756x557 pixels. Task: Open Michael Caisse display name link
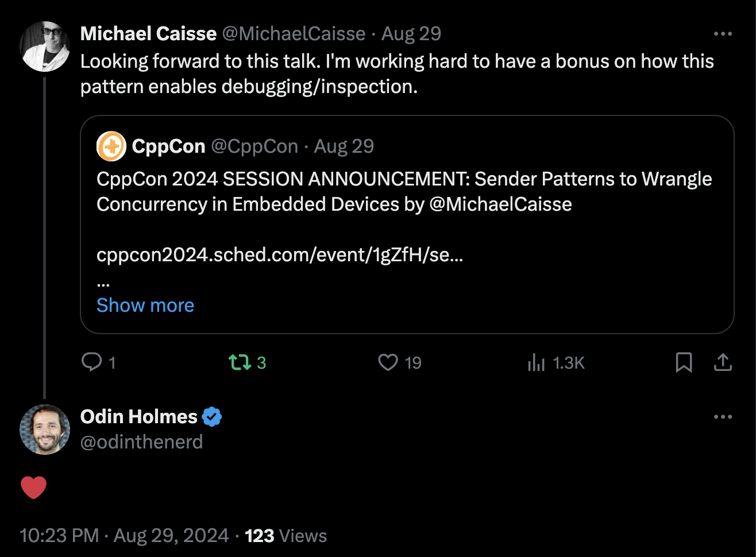pos(148,34)
